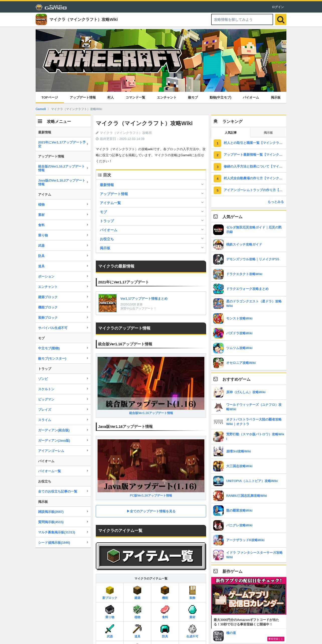Click the Game8 breadcrumb link

point(41,109)
